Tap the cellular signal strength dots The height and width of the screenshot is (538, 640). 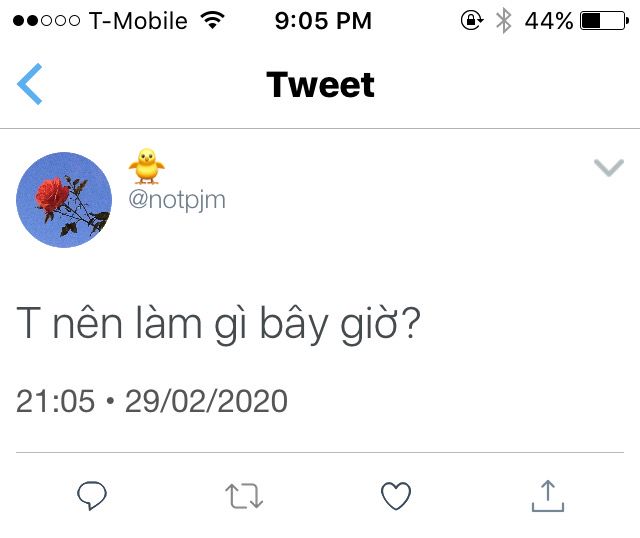(x=46, y=20)
